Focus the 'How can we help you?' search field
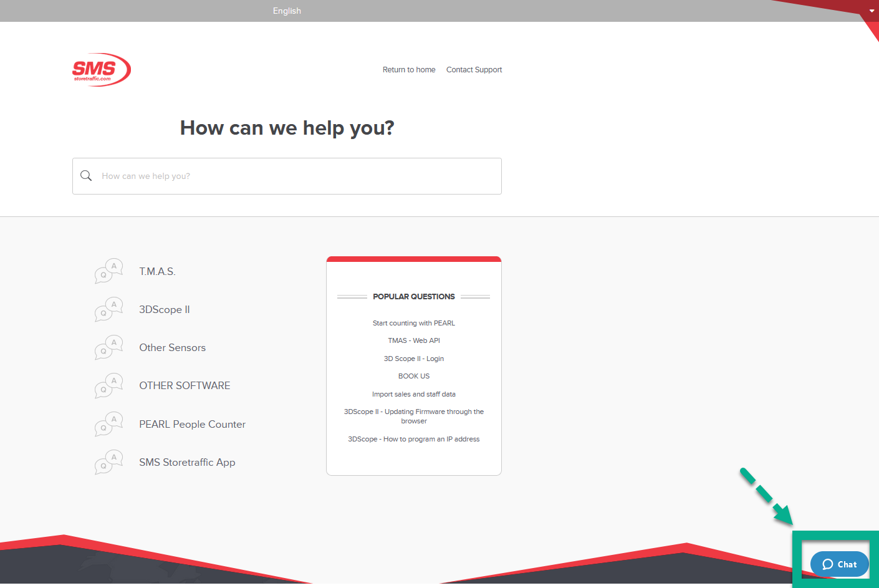The image size is (879, 588). [x=287, y=176]
